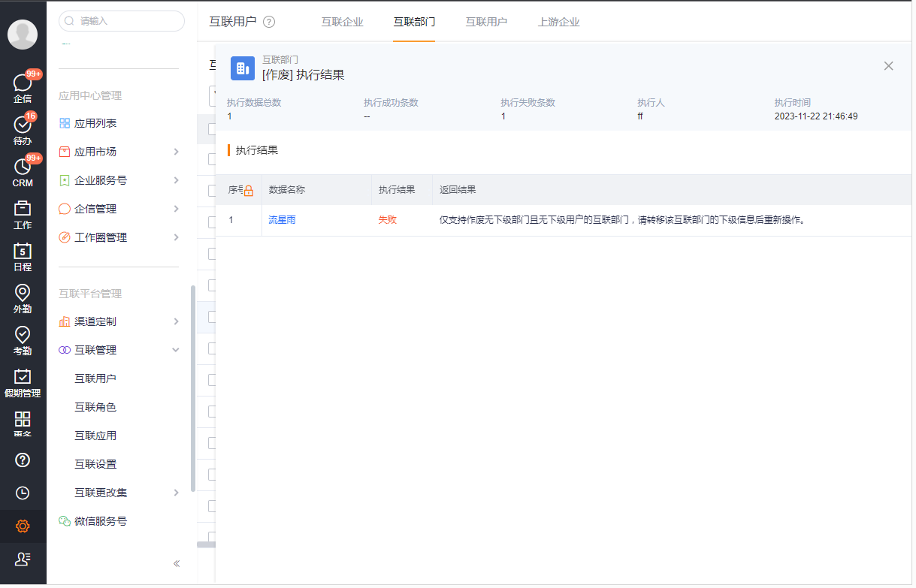Open the 流星雨 data record link
The width and height of the screenshot is (916, 588).
pyautogui.click(x=282, y=220)
